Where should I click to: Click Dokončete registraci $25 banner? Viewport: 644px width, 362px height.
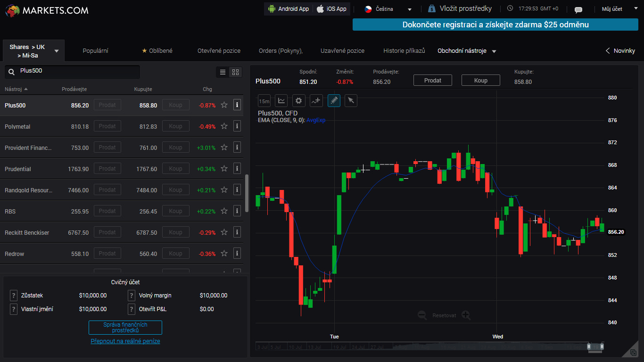pos(495,25)
